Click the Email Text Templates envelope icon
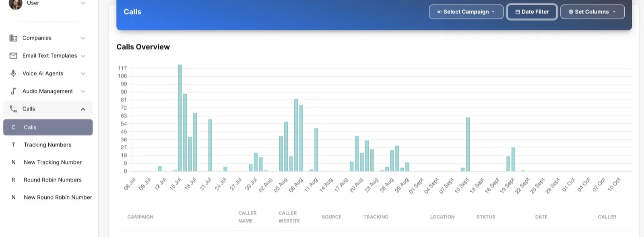Screen dimensions: 644x237 (13, 56)
